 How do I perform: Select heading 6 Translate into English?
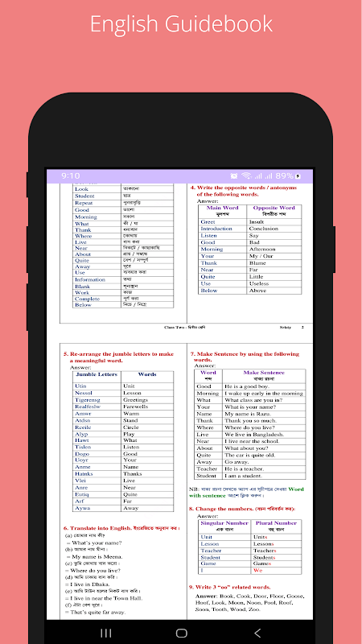(121, 528)
